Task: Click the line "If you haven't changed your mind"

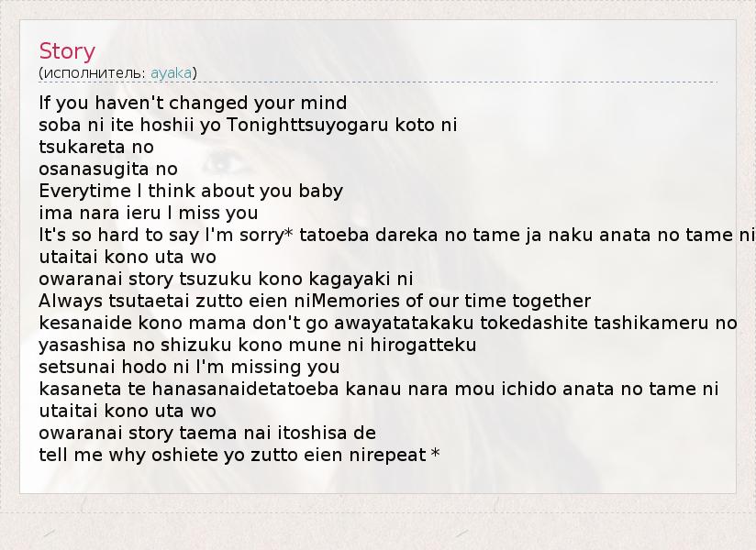Action: click(193, 103)
